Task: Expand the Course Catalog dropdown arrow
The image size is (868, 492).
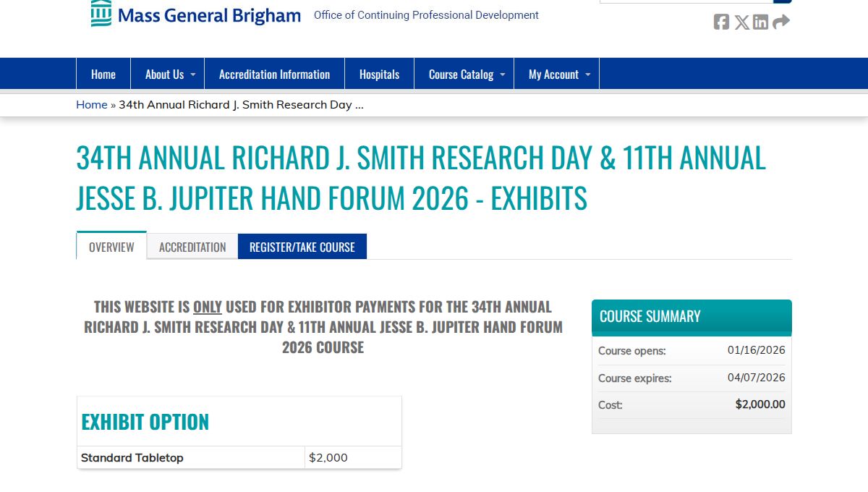Action: (x=502, y=75)
